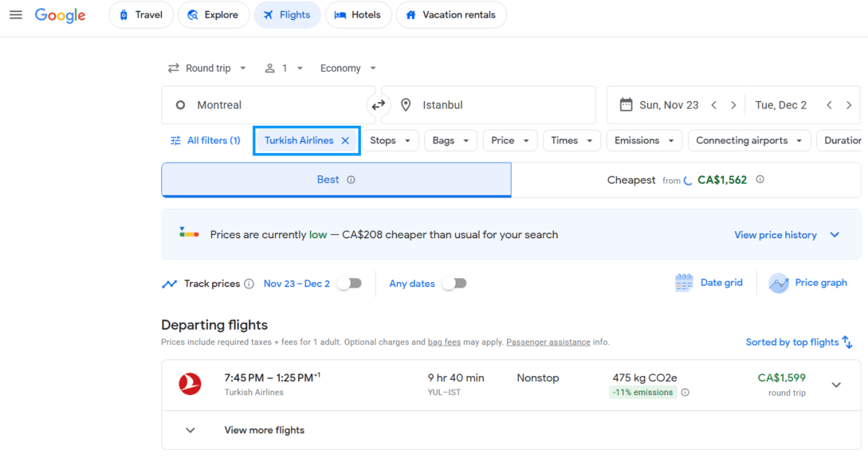
Task: Click the Sun, Nov 23 departure date
Action: click(670, 105)
